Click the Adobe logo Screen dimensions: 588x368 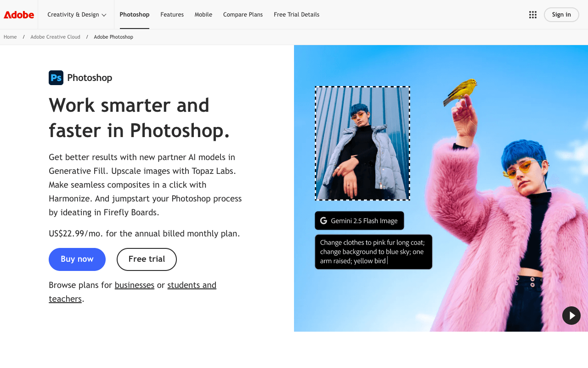[x=18, y=14]
